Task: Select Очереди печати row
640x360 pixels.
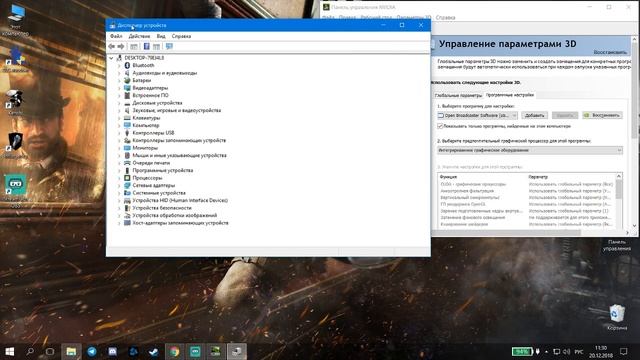Action: tap(151, 163)
